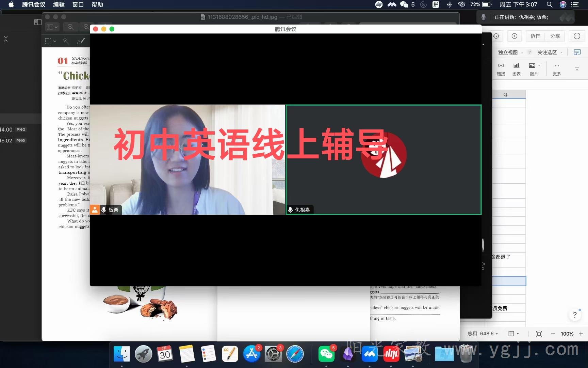Click the 仇祖嘉 microphone icon in video tile
This screenshot has height=368, width=588.
(x=290, y=210)
